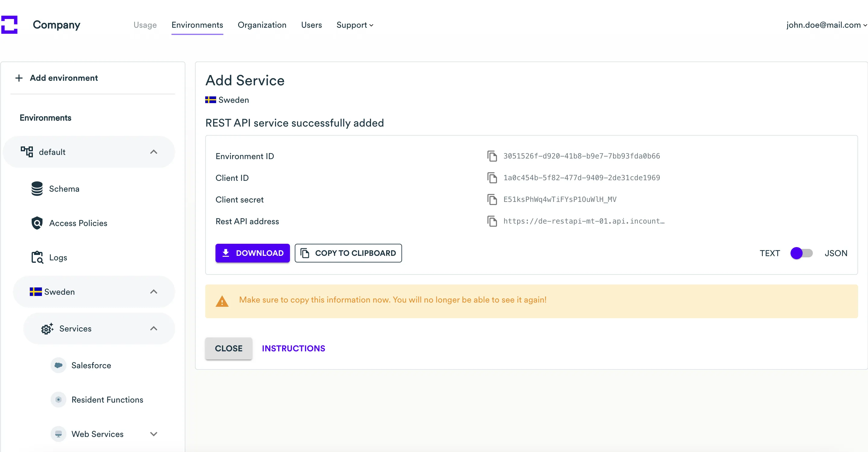Copy the Client secret value icon
The height and width of the screenshot is (452, 868).
pos(492,199)
